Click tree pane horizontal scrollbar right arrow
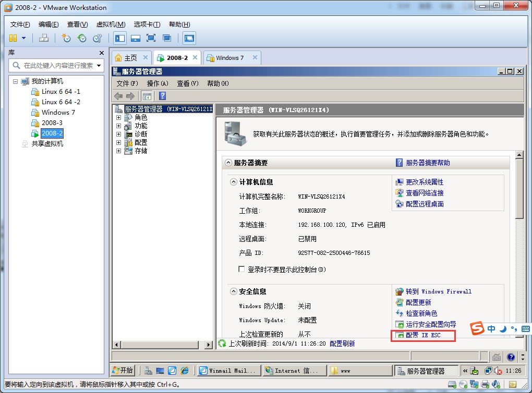Image resolution: width=532 pixels, height=393 pixels. 208,345
